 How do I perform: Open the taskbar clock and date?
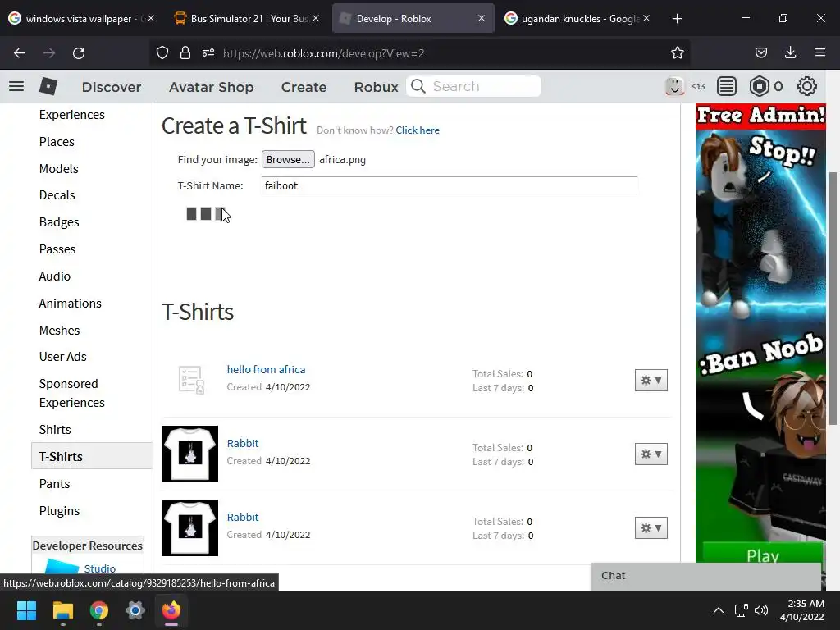802,610
